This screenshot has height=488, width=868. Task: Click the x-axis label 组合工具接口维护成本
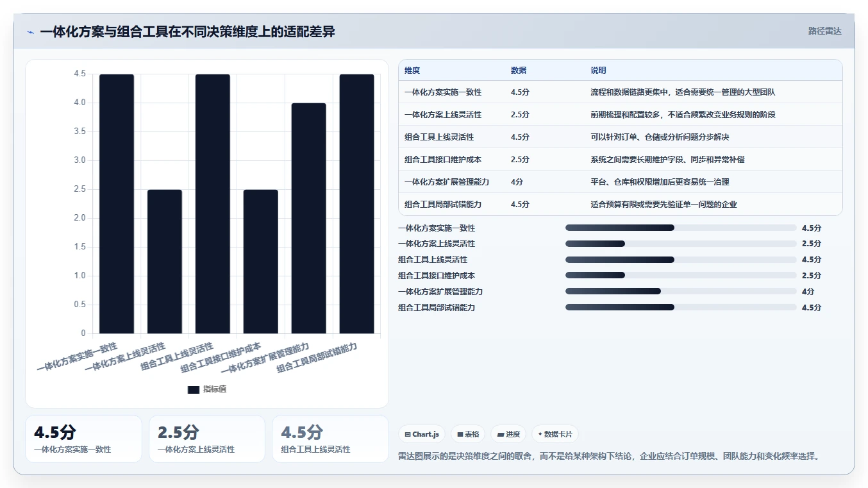click(x=221, y=357)
